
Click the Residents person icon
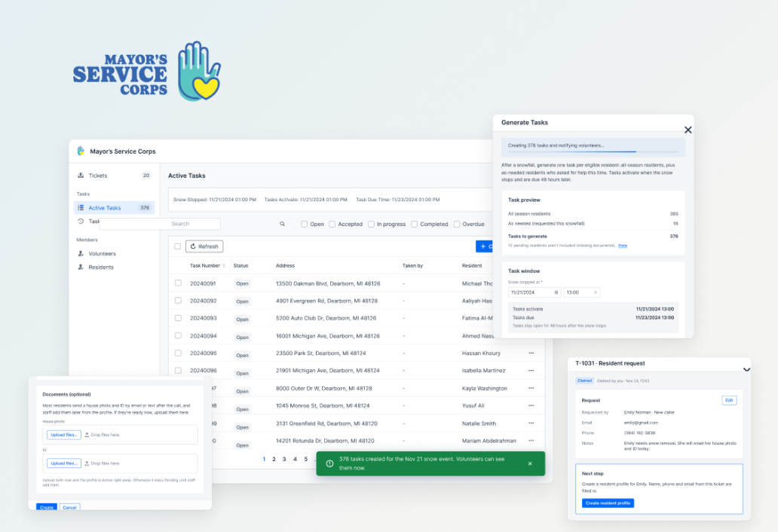coord(81,267)
